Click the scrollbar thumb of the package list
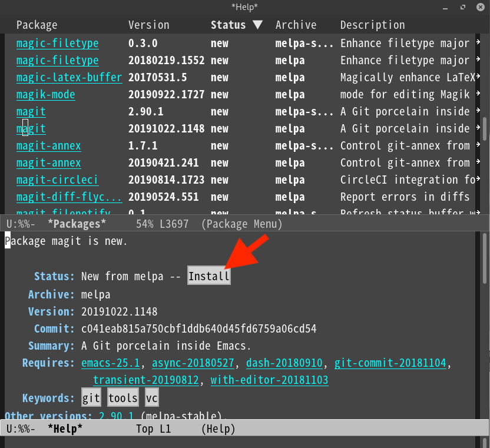 click(x=485, y=129)
